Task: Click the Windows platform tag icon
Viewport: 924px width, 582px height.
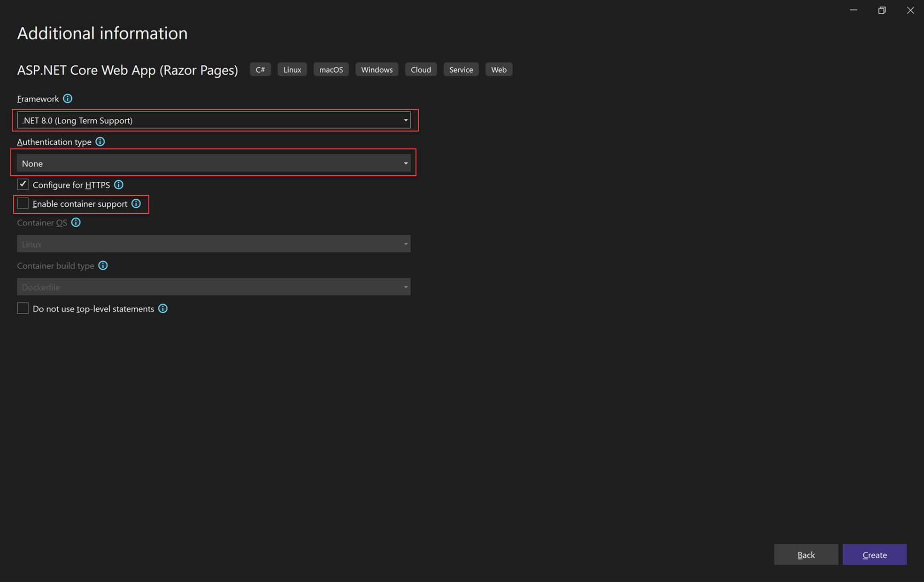Action: 377,70
